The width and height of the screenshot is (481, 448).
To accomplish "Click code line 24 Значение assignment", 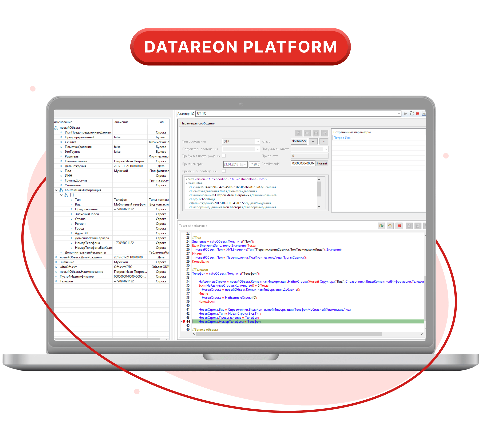I will click(x=223, y=241).
